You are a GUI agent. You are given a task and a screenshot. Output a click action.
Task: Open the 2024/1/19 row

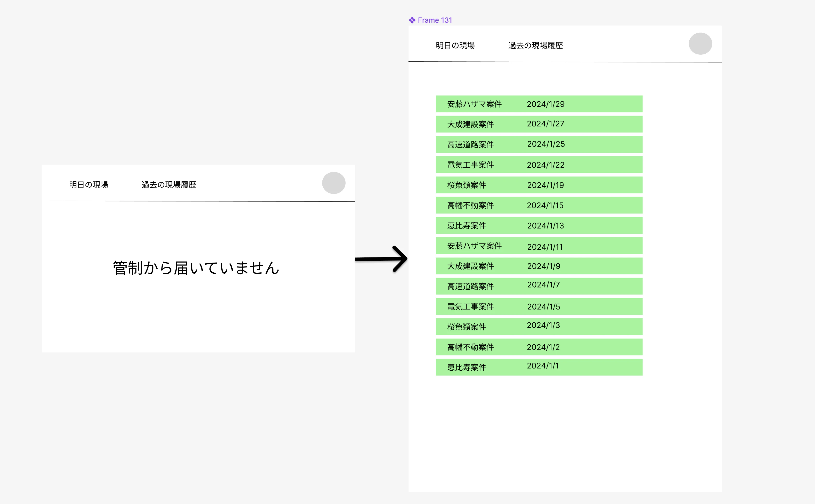[539, 185]
